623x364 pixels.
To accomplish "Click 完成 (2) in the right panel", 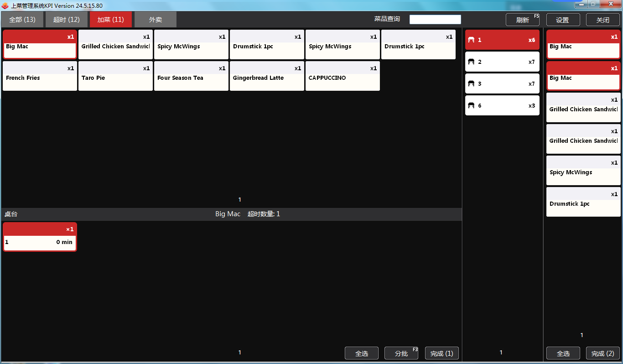I will [x=602, y=354].
